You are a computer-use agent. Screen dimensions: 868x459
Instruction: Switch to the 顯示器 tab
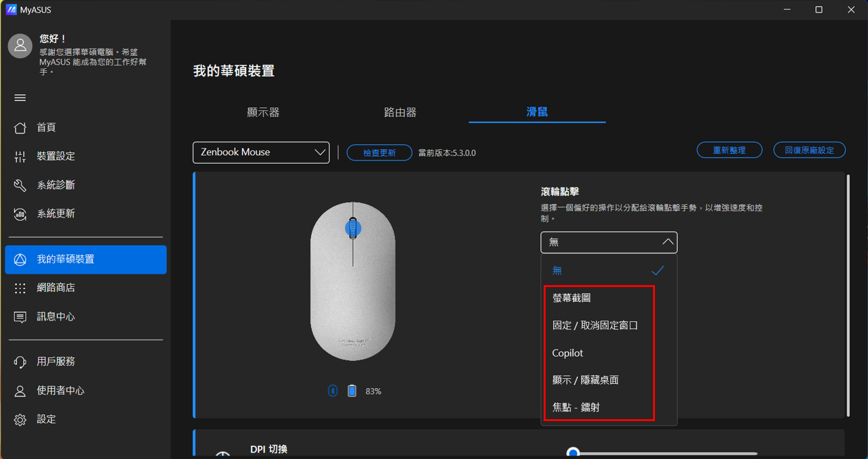[x=263, y=113]
